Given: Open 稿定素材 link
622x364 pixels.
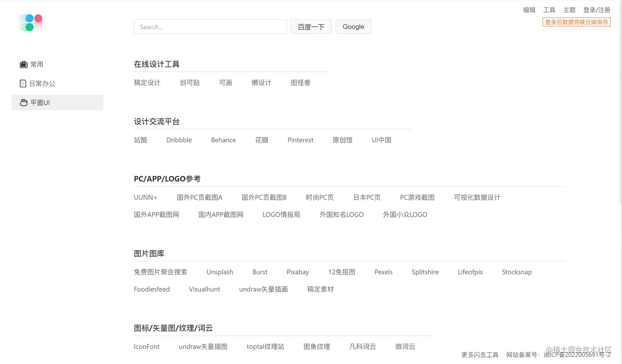Looking at the screenshot, I should click(x=320, y=290).
